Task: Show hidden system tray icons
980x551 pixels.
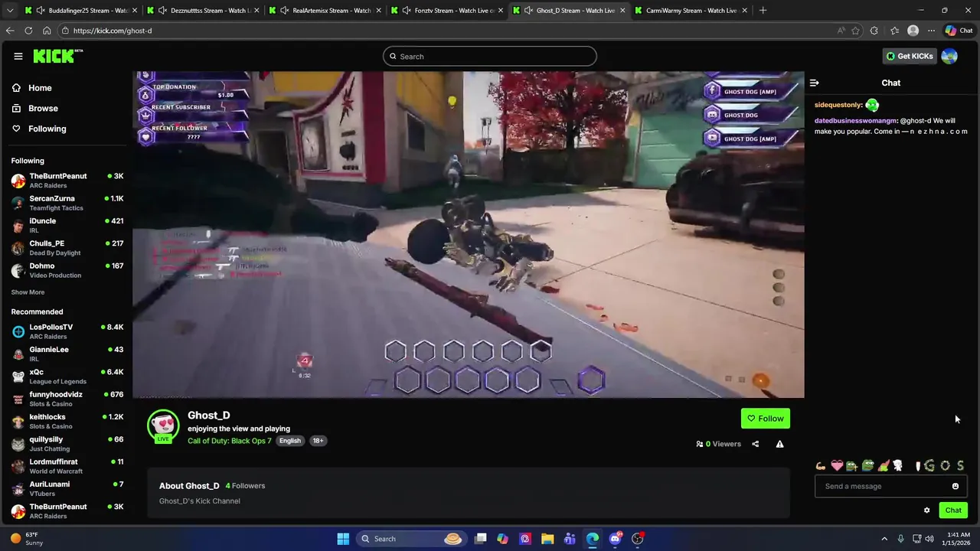Action: [x=884, y=539]
